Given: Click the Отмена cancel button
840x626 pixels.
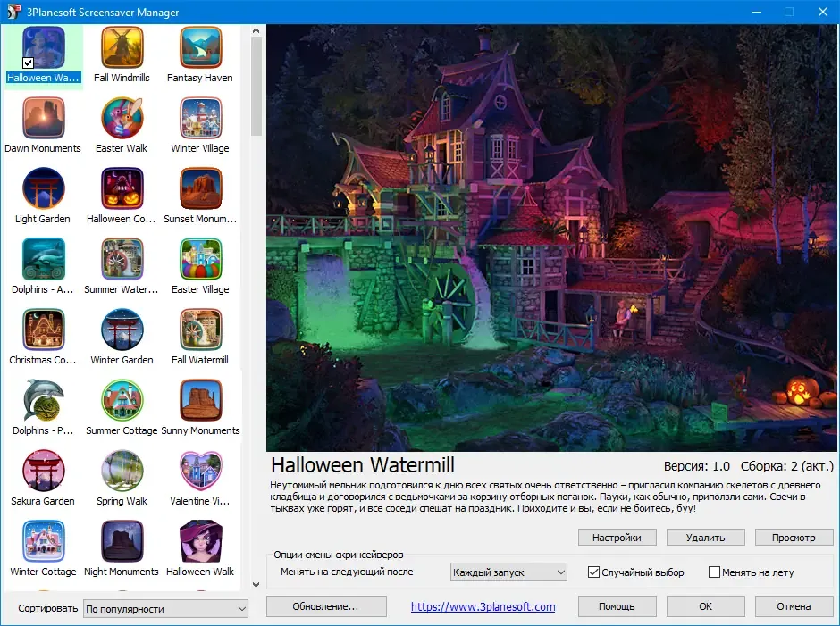Looking at the screenshot, I should (x=794, y=606).
